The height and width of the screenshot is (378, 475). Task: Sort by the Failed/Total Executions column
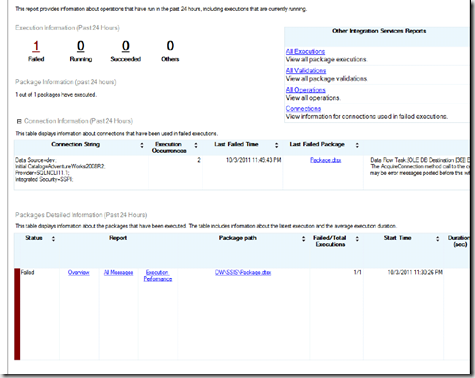(357, 239)
